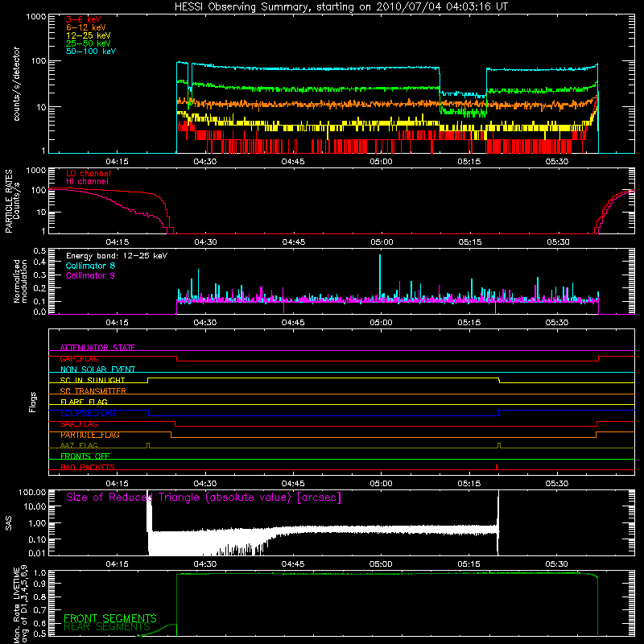Select the Collimator 9 legend label
This screenshot has width=644, height=644.
click(90, 275)
